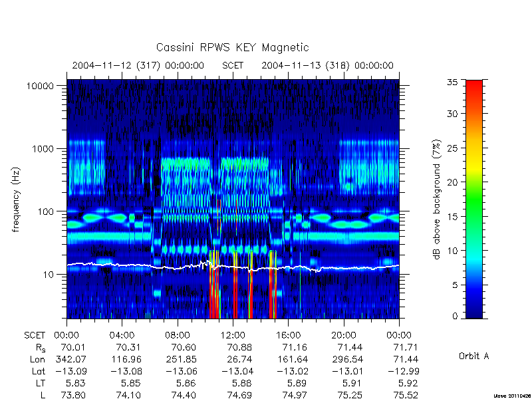Click the SCET time tick 12:00

(x=233, y=335)
